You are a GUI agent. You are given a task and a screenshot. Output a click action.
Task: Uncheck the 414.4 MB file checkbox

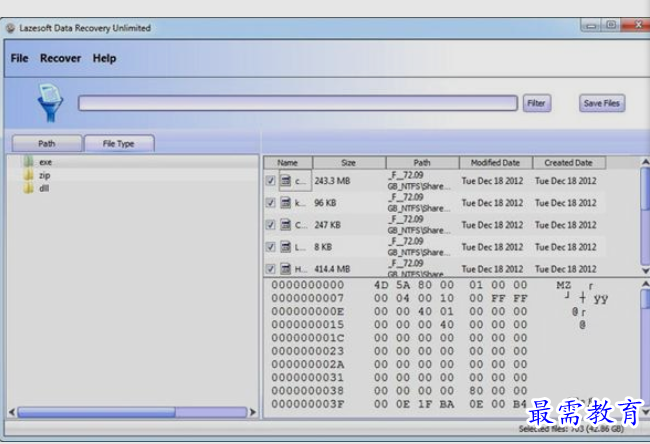coord(270,269)
